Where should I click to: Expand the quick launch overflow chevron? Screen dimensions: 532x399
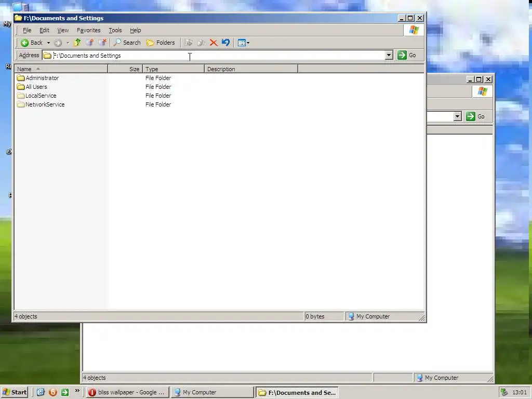[x=77, y=391]
